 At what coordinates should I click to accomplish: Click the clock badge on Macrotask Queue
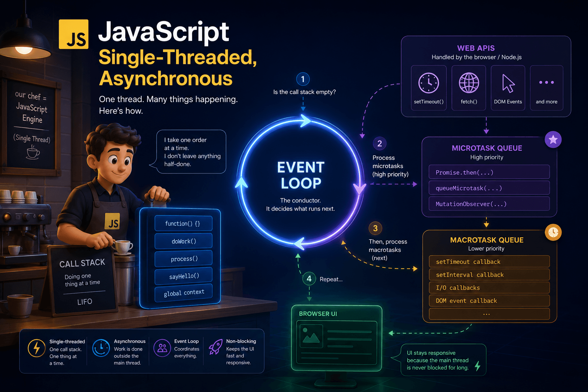tap(553, 232)
